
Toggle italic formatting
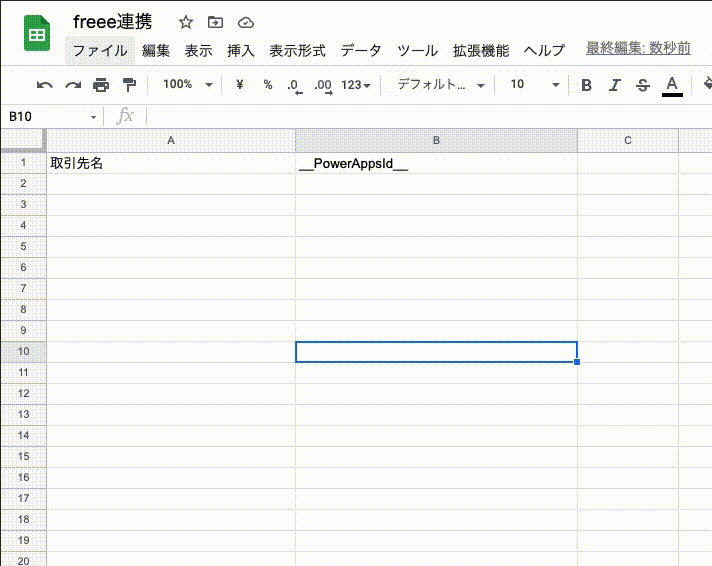coord(614,85)
